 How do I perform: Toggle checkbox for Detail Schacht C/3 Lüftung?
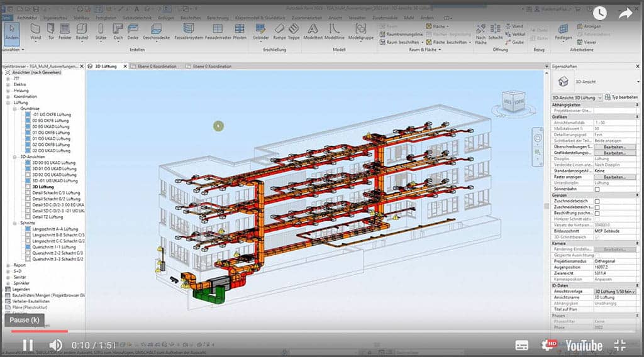pyautogui.click(x=28, y=193)
